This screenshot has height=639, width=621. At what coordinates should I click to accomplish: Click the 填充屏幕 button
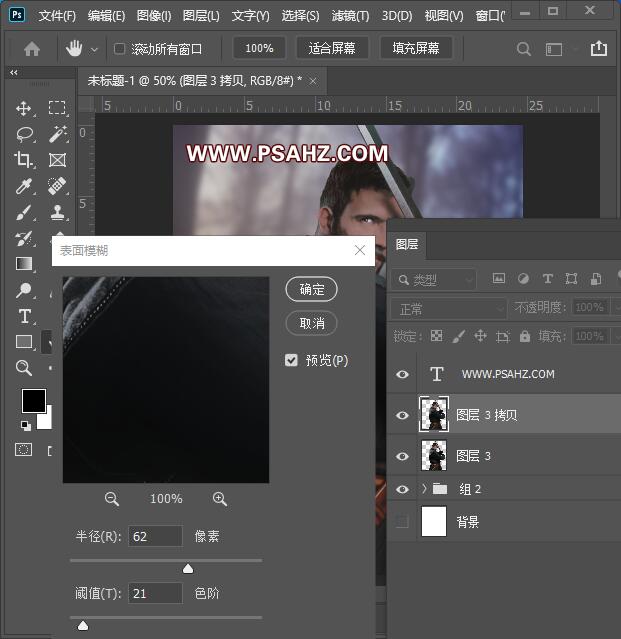click(416, 48)
